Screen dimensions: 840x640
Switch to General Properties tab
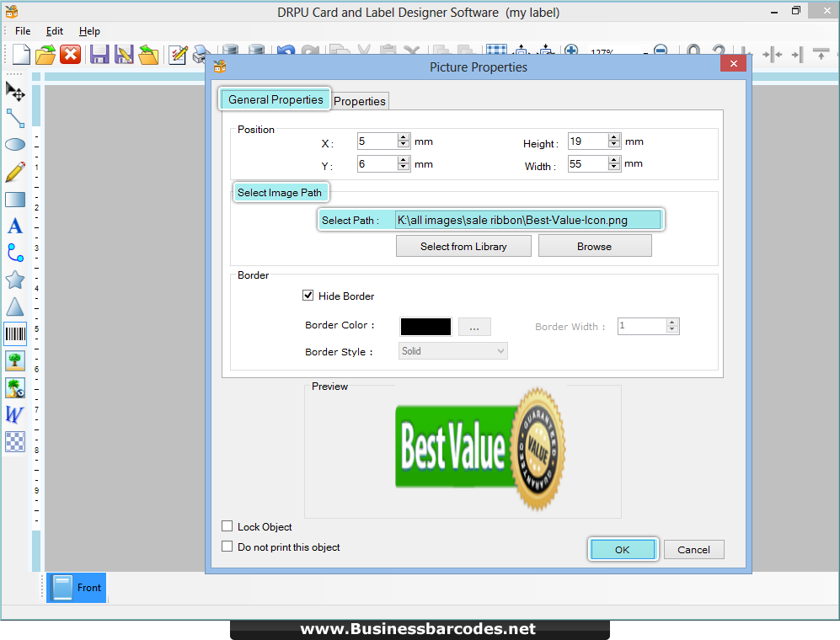click(x=276, y=99)
